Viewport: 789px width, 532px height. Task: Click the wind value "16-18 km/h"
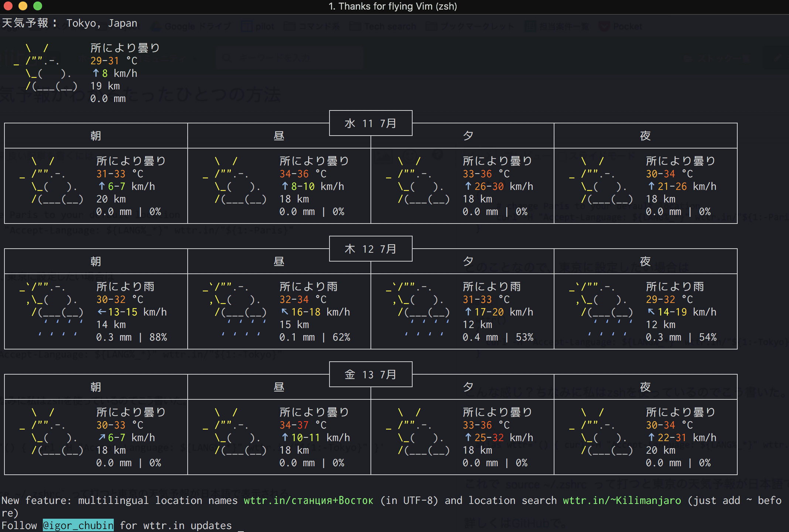321,312
